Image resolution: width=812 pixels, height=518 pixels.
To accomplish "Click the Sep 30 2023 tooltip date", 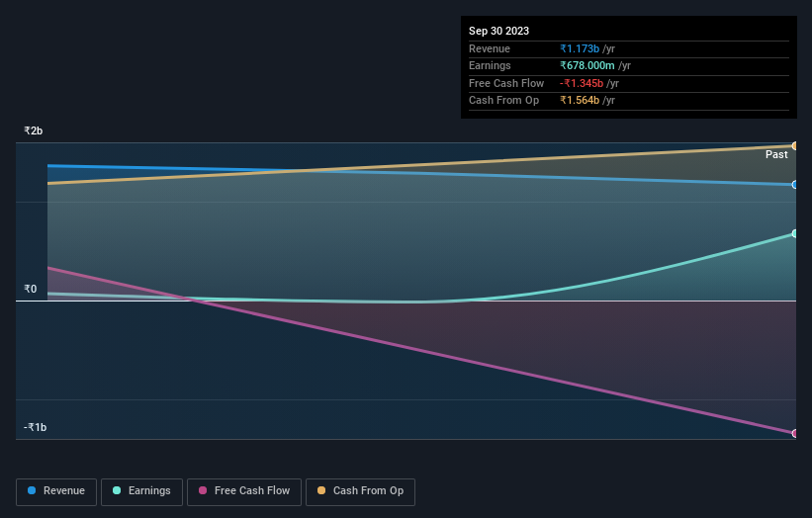I will [498, 31].
